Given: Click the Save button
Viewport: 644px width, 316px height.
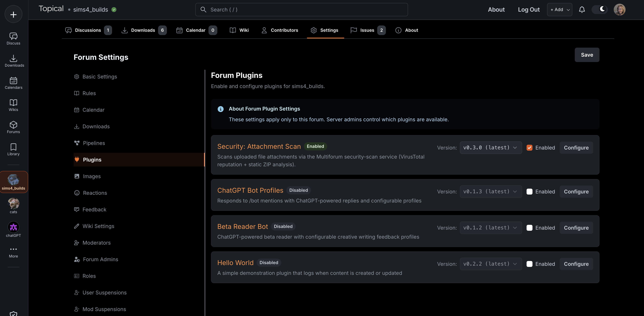Looking at the screenshot, I should [x=587, y=55].
